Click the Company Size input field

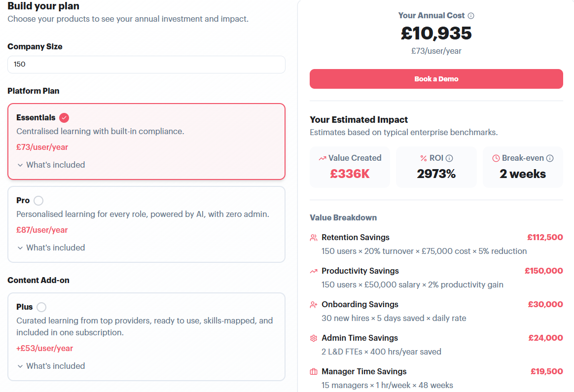[146, 65]
